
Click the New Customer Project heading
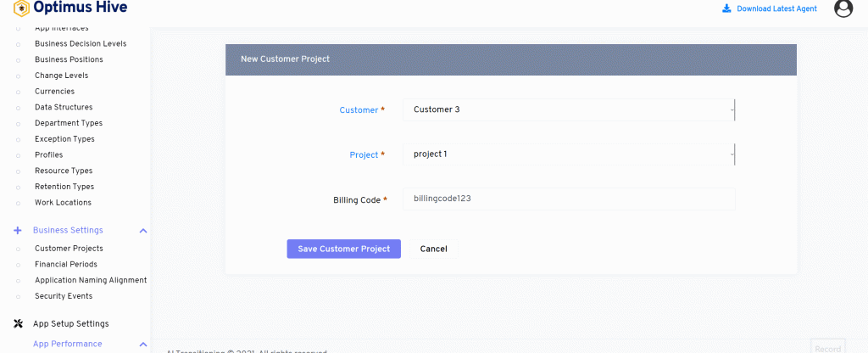coord(285,59)
